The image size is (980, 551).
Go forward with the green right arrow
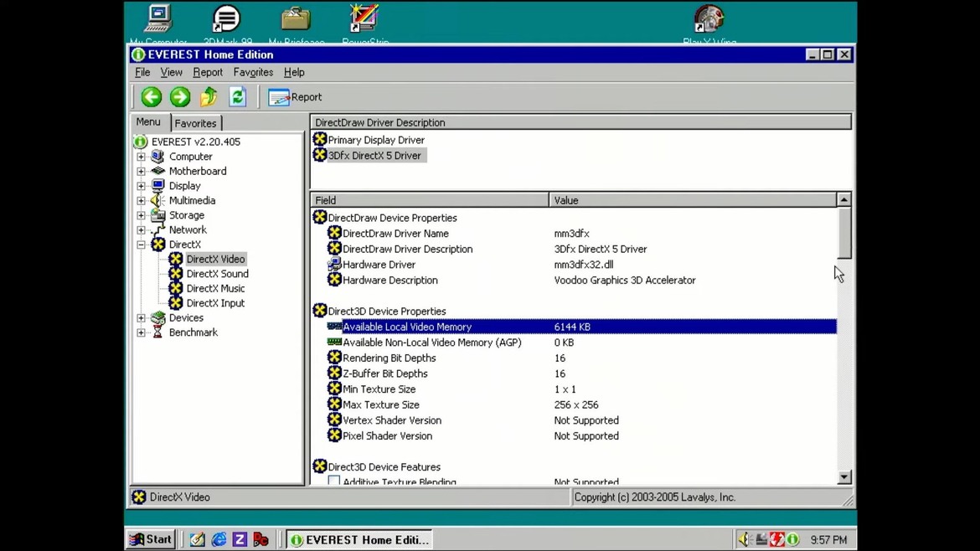point(180,97)
